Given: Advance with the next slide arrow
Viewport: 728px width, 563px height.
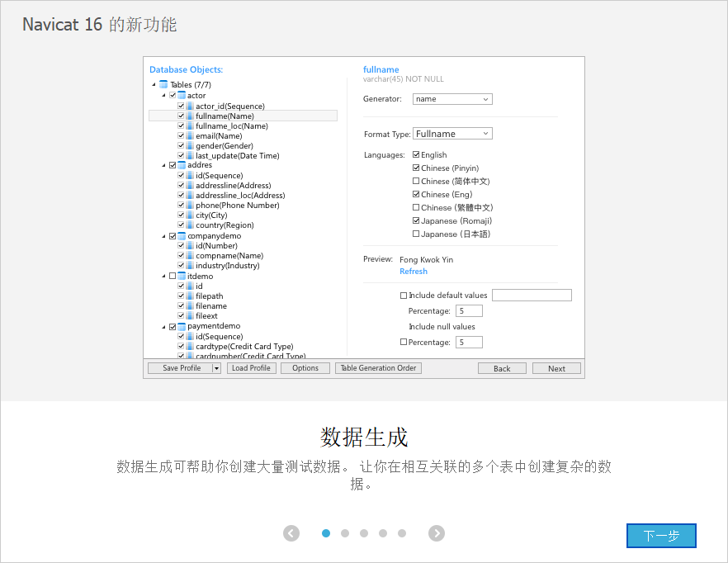Looking at the screenshot, I should [x=437, y=533].
